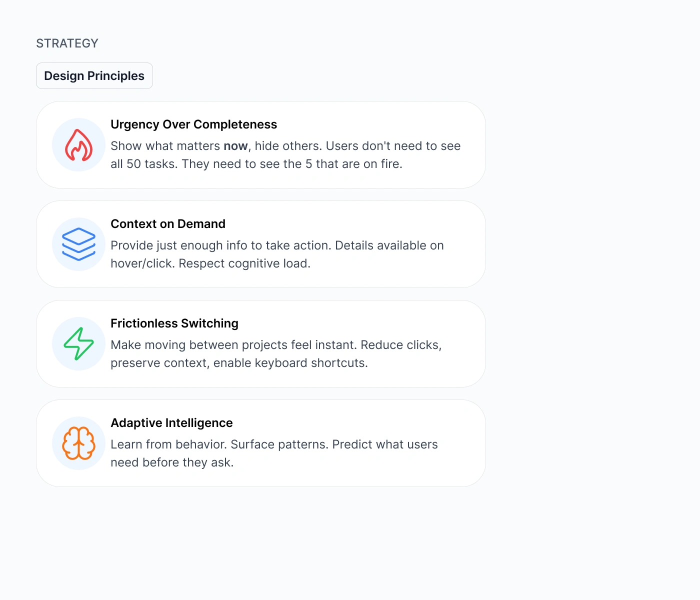Click "Respect cognitive load" sentence
This screenshot has width=700, height=600.
(x=244, y=263)
